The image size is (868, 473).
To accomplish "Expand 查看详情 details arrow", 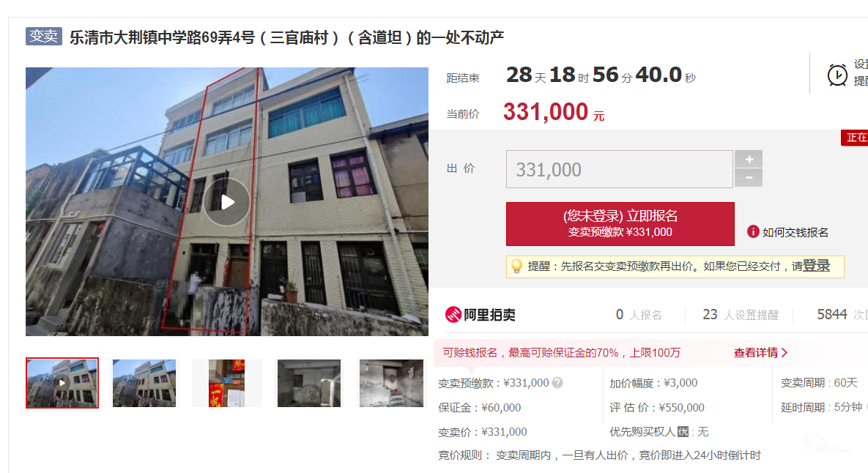I will tap(760, 353).
